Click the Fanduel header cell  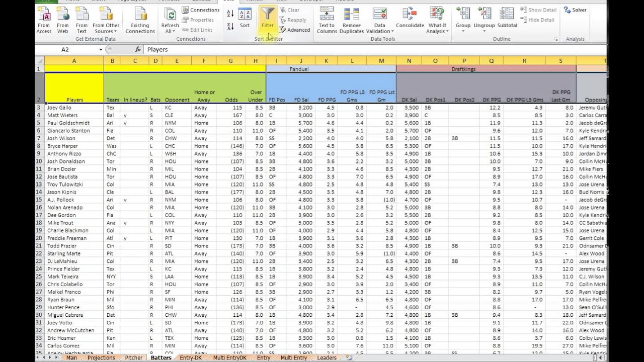pyautogui.click(x=331, y=69)
